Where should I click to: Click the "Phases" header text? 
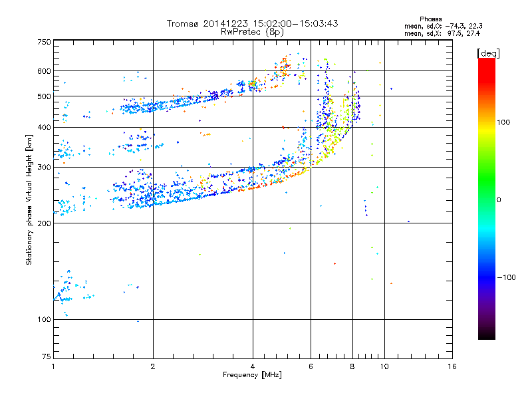430,19
